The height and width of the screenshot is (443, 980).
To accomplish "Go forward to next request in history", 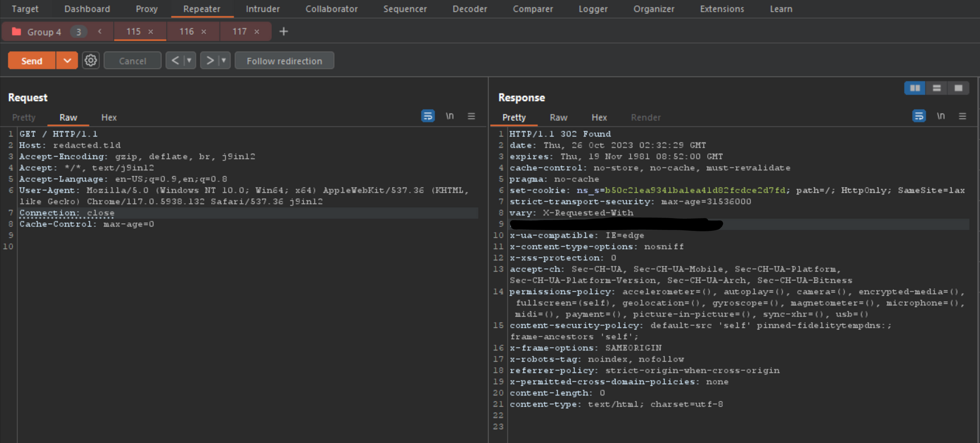I will click(210, 60).
